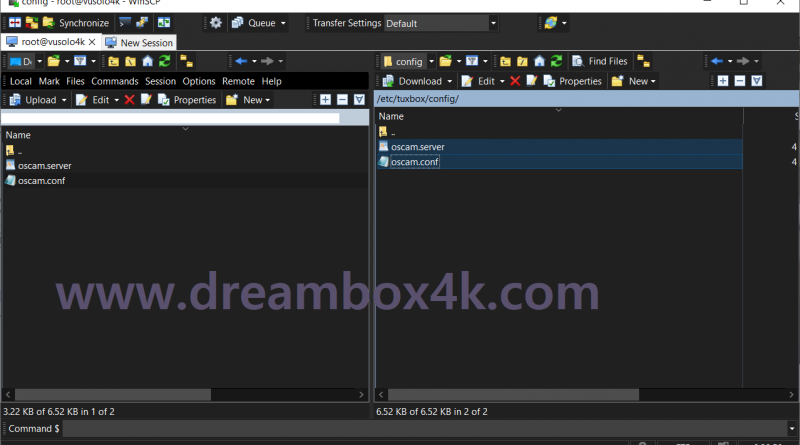Open the Preferences gear icon

215,22
